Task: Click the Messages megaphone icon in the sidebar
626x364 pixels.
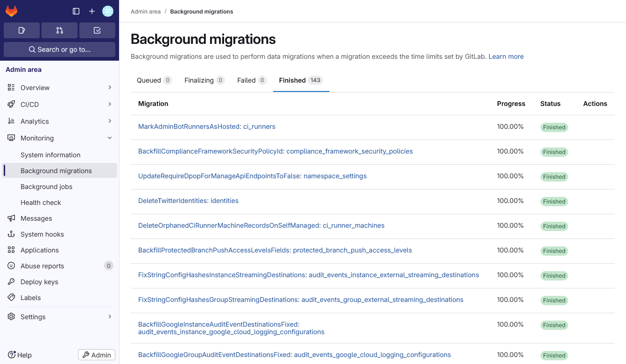Action: coord(11,218)
